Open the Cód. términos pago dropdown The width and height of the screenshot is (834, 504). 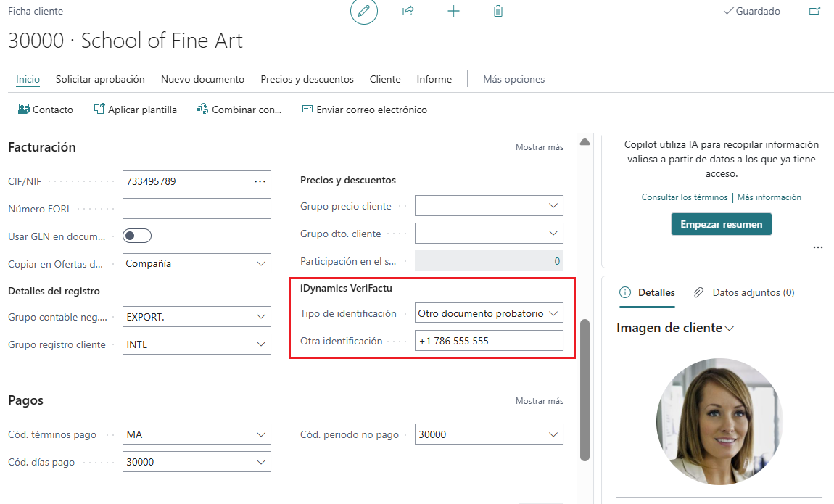click(261, 434)
